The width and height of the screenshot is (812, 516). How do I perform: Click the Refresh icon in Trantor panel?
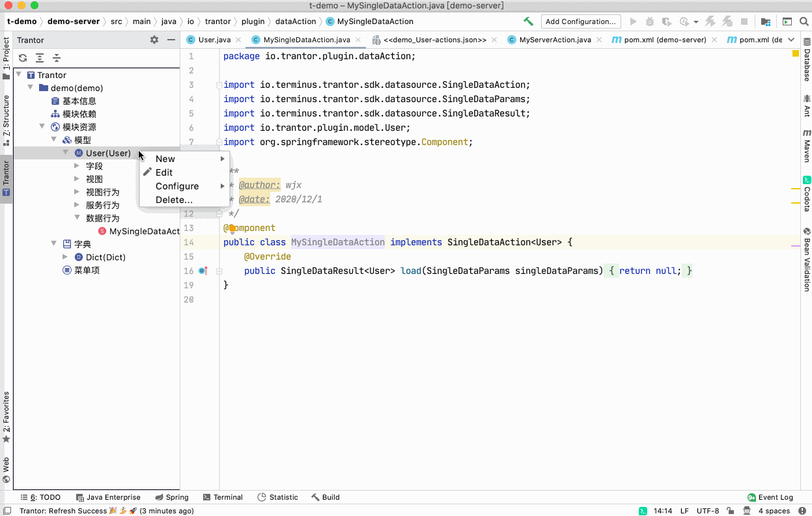click(23, 58)
